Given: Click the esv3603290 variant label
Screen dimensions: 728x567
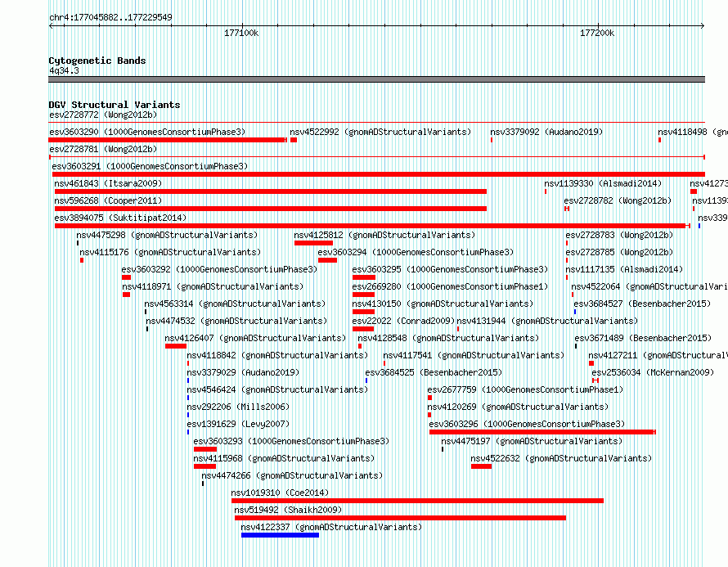Looking at the screenshot, I should coord(147,132).
